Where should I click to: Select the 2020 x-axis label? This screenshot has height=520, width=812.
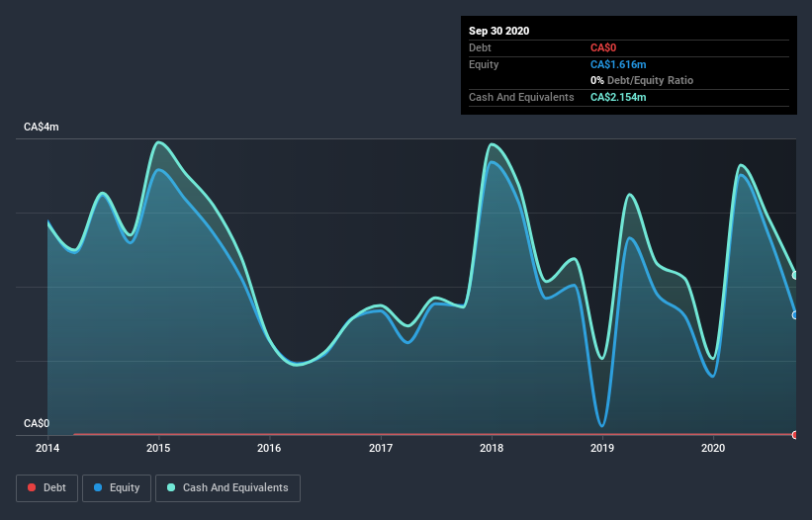point(713,448)
